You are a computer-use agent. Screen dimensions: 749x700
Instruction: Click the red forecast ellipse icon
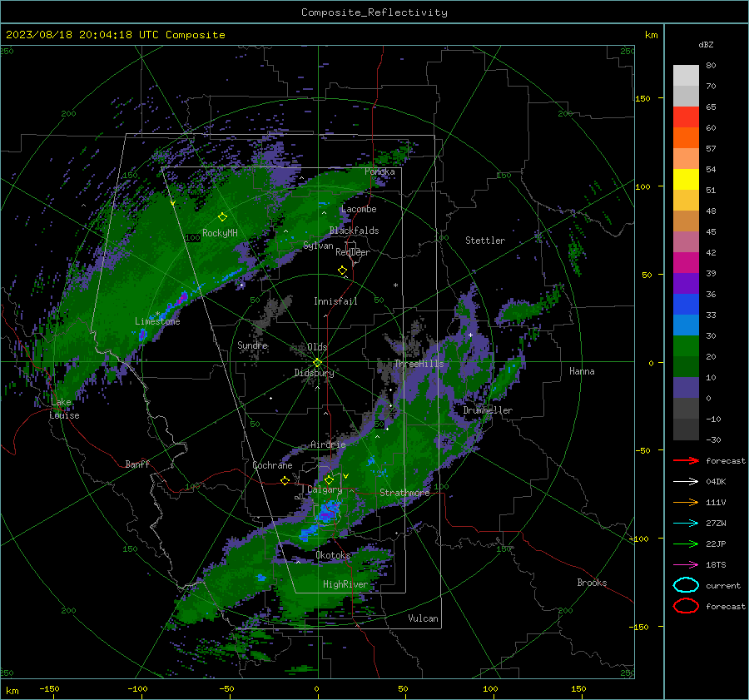click(x=686, y=606)
